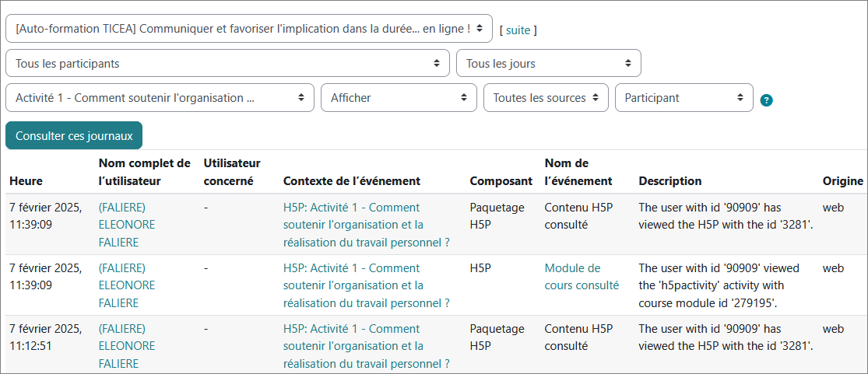Open second row ELEONORE FALIERE user link
The width and height of the screenshot is (868, 374).
point(127,285)
